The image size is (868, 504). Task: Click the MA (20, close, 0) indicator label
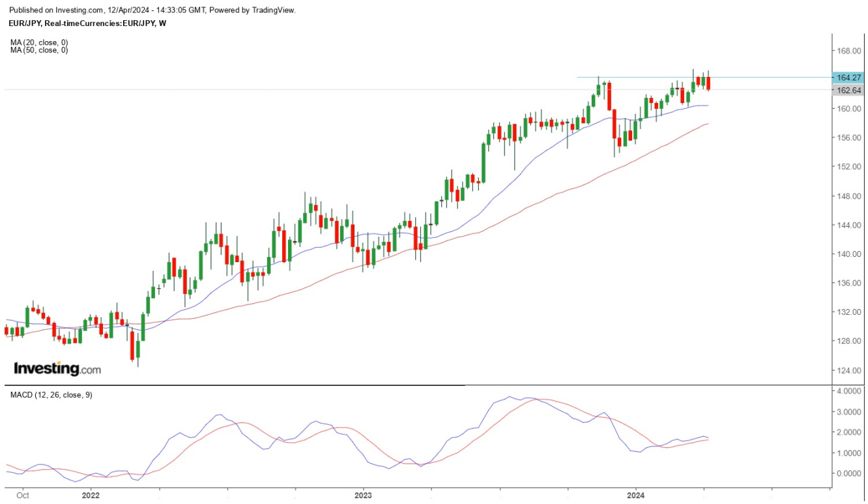(39, 42)
